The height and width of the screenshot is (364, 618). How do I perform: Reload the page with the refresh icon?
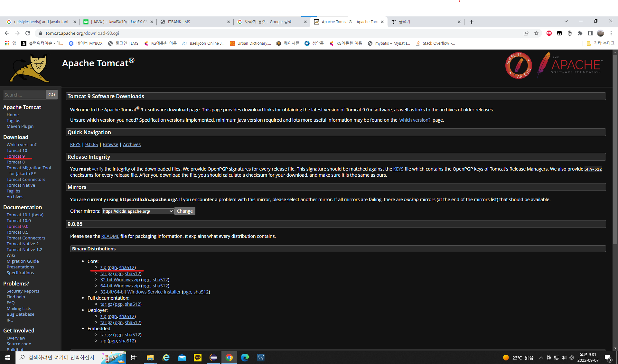[x=28, y=33]
